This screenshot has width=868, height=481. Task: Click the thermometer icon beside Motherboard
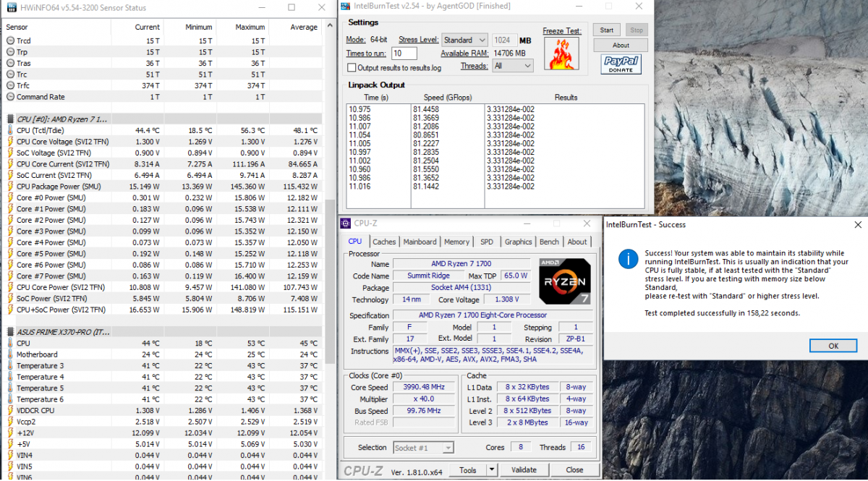10,354
